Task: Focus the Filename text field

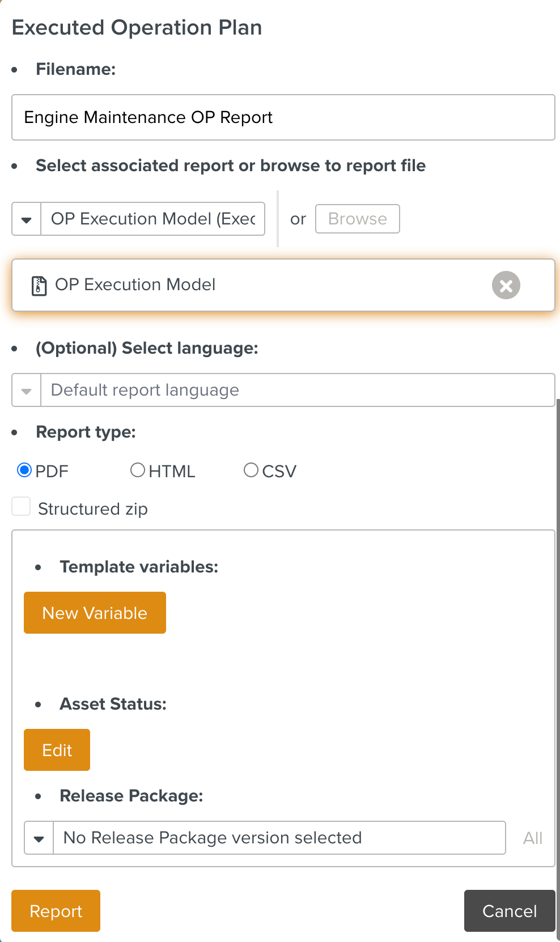Action: coord(283,117)
